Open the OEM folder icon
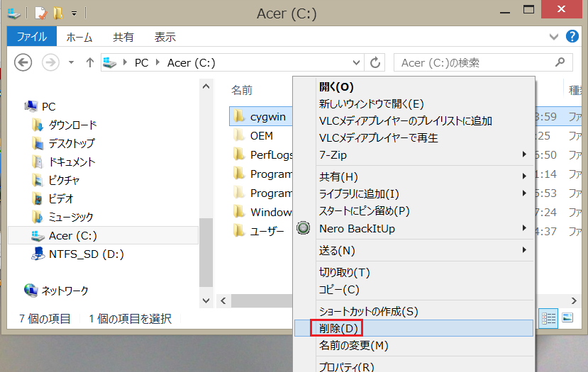This screenshot has height=372, width=588. tap(239, 135)
